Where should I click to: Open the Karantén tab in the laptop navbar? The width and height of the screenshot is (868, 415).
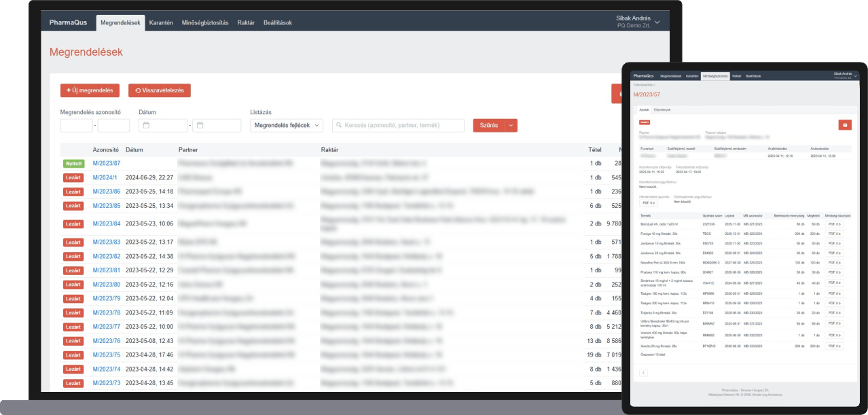[x=162, y=22]
